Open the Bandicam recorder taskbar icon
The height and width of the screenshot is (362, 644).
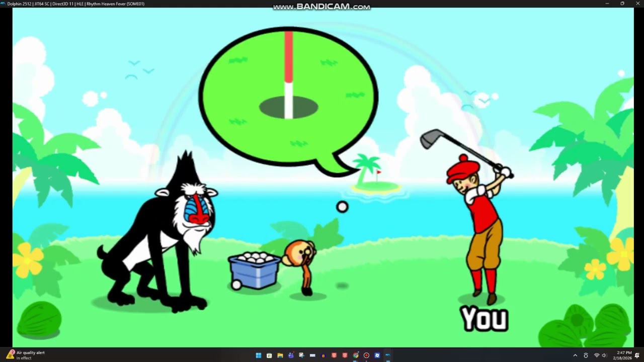(x=366, y=355)
